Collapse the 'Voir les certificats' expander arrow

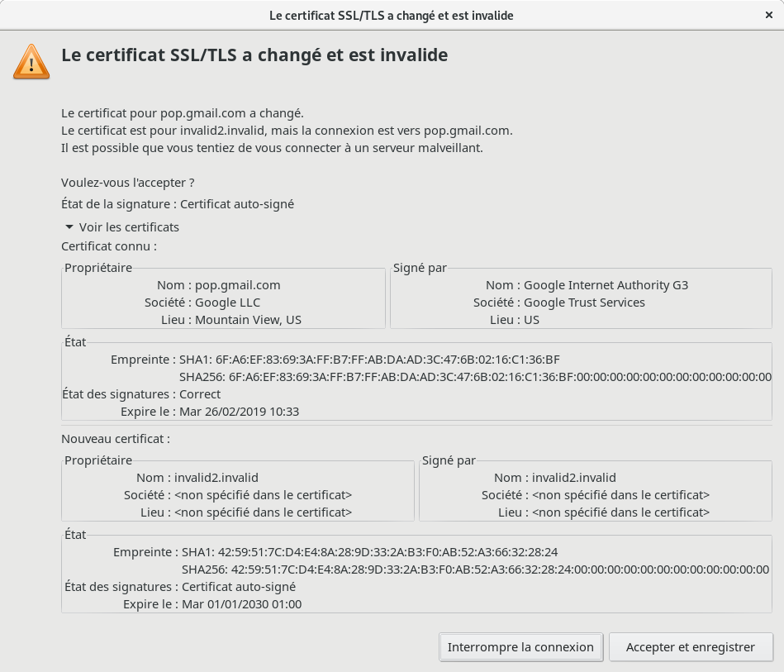[69, 227]
